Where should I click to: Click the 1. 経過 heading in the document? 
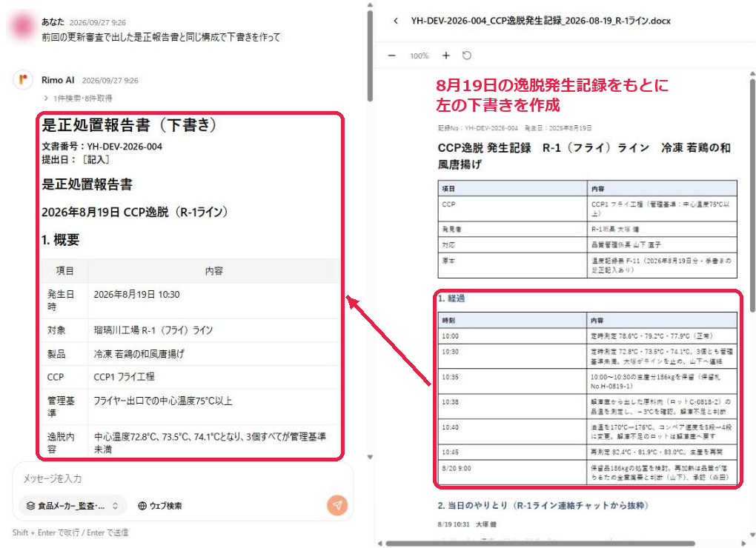tap(451, 298)
